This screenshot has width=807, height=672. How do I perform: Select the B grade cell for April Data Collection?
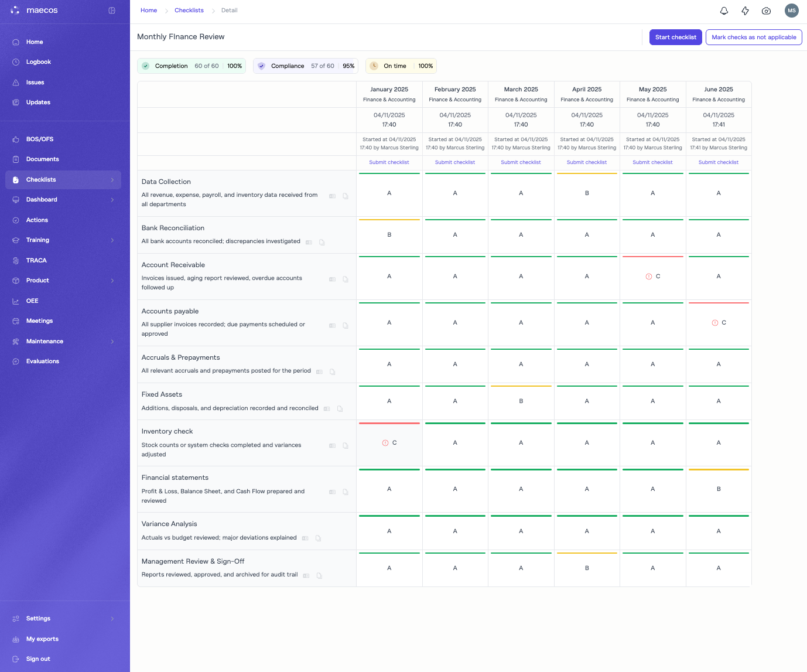click(x=587, y=193)
